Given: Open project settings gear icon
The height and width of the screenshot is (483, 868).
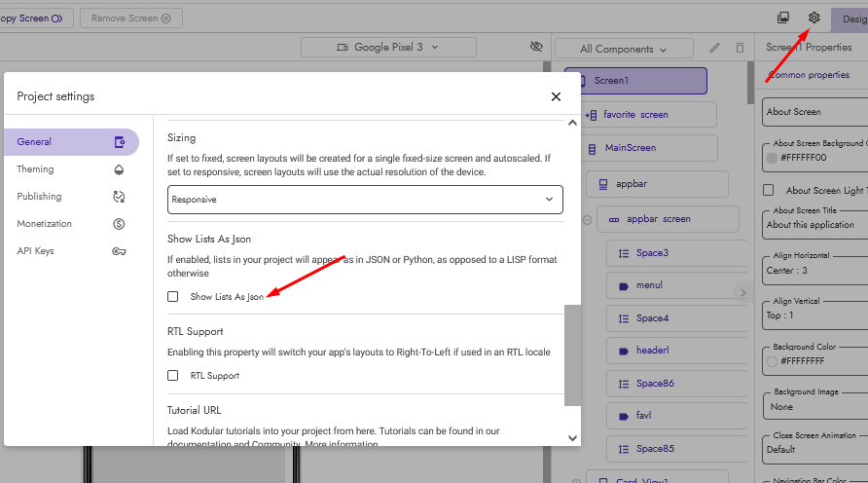Looking at the screenshot, I should [x=814, y=18].
